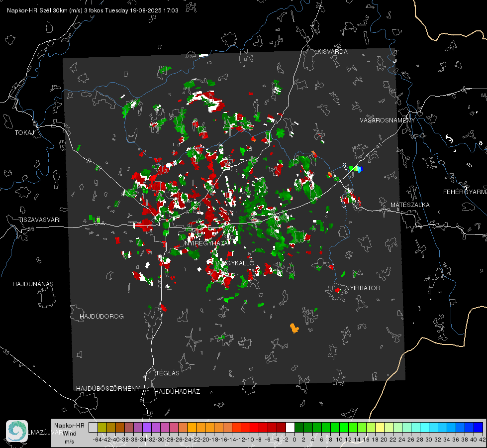The height and width of the screenshot is (448, 487).
Task: Select the VÁSÁROSNAMÉNY label
Action: pyautogui.click(x=388, y=120)
